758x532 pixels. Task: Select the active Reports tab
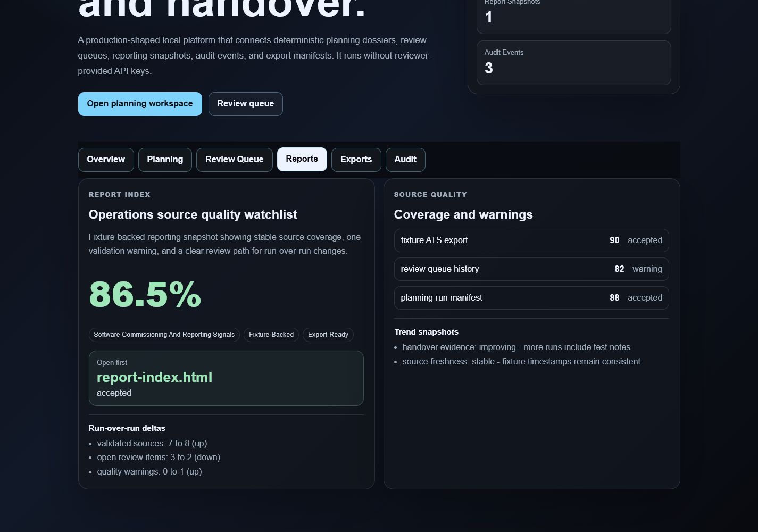tap(302, 159)
